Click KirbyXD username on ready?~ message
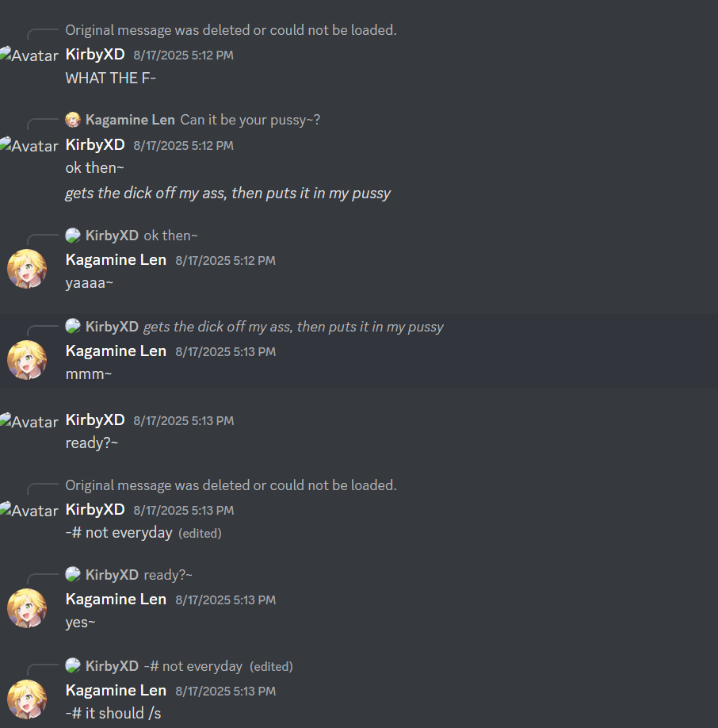The image size is (718, 728). pyautogui.click(x=95, y=420)
